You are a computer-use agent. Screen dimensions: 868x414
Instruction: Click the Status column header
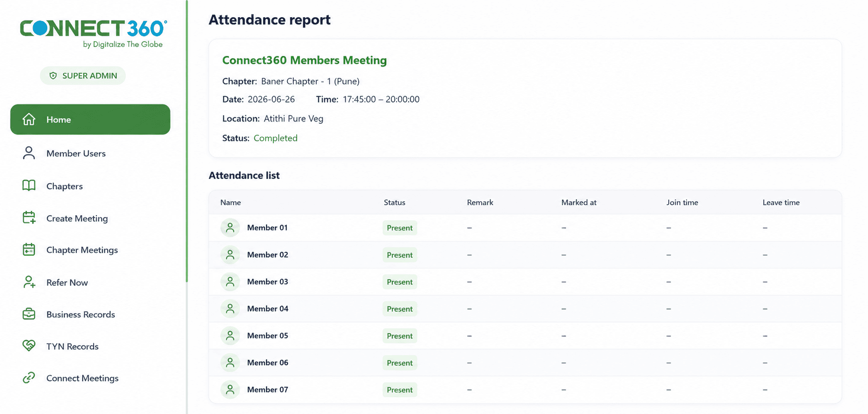coord(395,203)
